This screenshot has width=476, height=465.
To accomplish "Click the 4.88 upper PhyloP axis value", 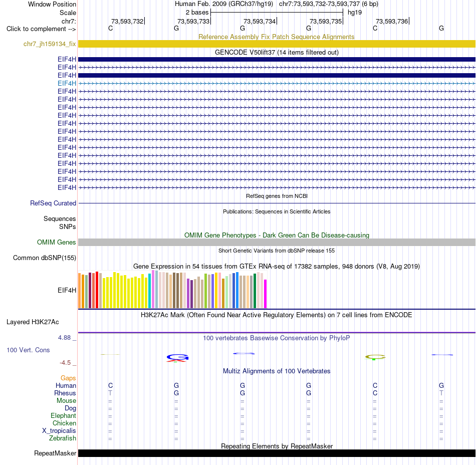I will point(64,338).
